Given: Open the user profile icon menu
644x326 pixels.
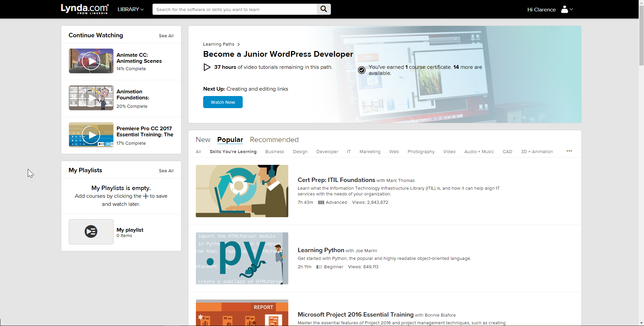Looking at the screenshot, I should point(567,9).
